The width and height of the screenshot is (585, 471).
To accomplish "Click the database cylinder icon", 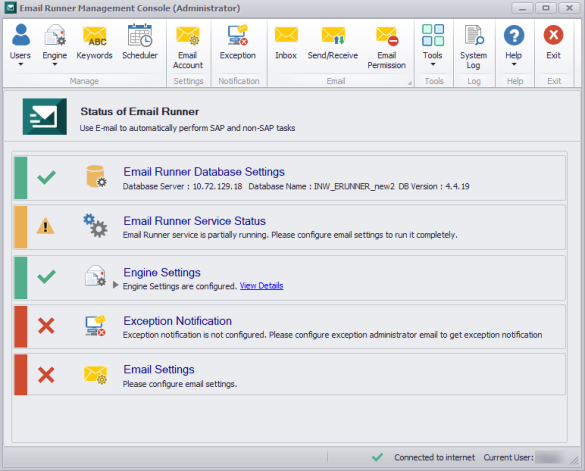I will [x=96, y=176].
